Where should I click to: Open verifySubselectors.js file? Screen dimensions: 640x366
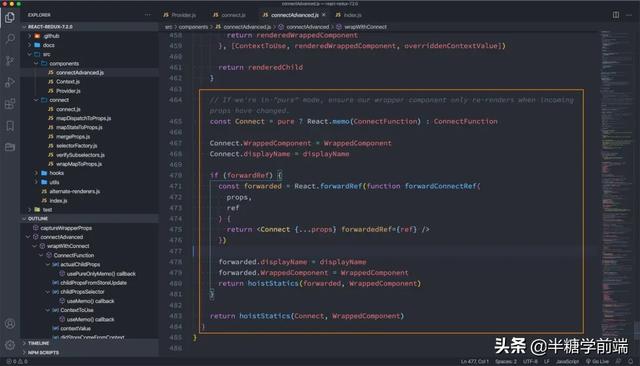(90, 155)
